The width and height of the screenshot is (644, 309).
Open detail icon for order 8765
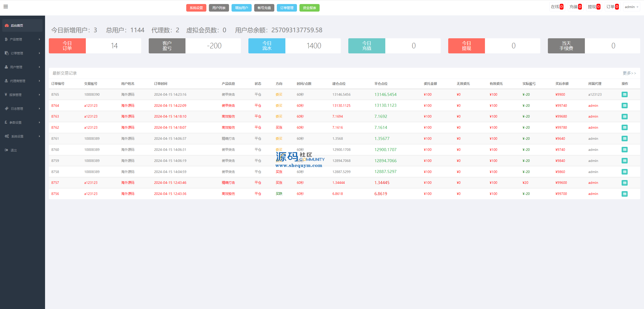pyautogui.click(x=624, y=94)
